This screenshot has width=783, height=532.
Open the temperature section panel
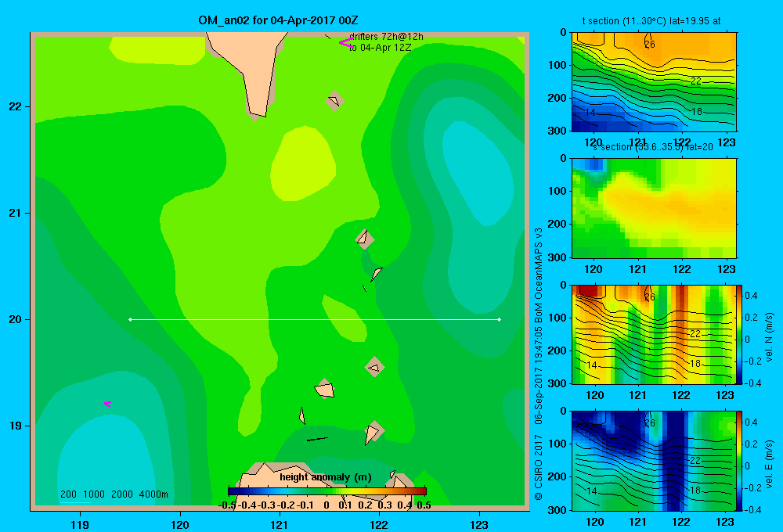point(654,82)
